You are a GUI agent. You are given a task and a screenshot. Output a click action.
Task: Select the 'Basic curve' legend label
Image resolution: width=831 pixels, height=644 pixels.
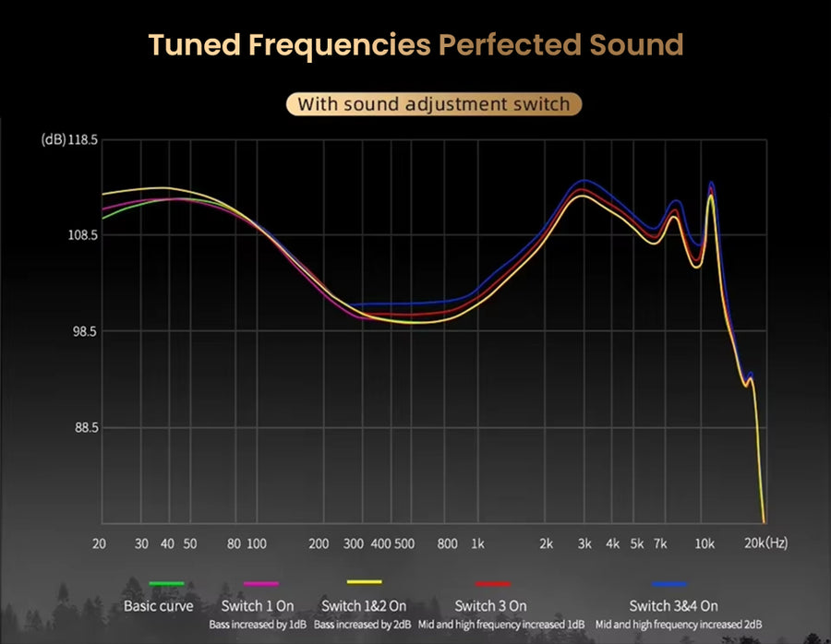tap(159, 606)
